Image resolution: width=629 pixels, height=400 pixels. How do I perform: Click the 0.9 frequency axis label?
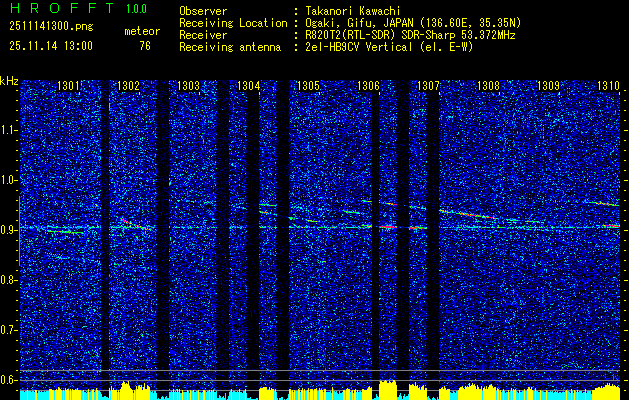coord(9,230)
